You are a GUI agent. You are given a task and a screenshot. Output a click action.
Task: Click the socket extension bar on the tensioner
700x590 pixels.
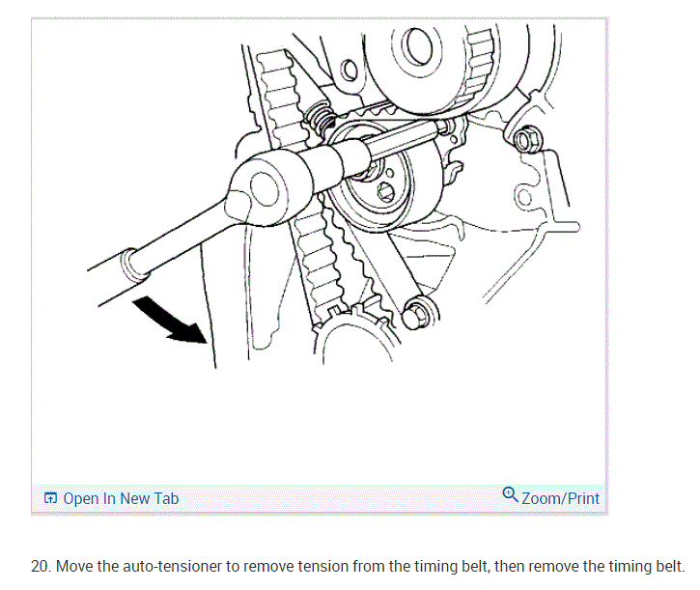pos(404,140)
